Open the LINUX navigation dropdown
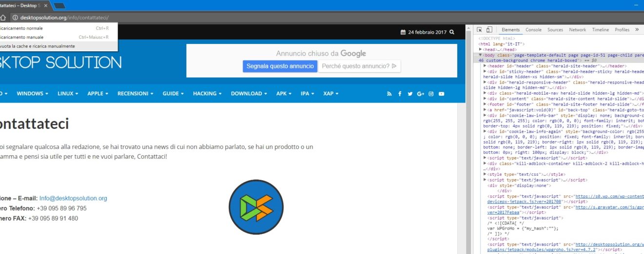Screen dimensions: 644x254 point(68,93)
